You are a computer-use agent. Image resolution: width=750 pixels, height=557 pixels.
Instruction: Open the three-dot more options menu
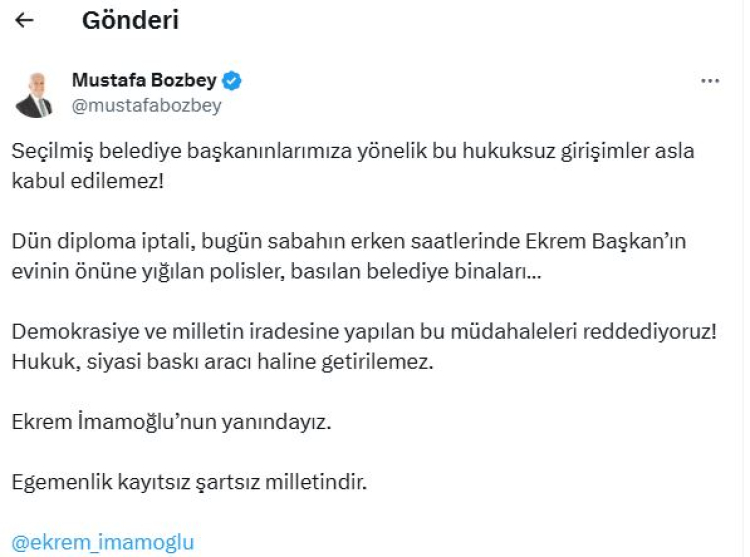710,81
